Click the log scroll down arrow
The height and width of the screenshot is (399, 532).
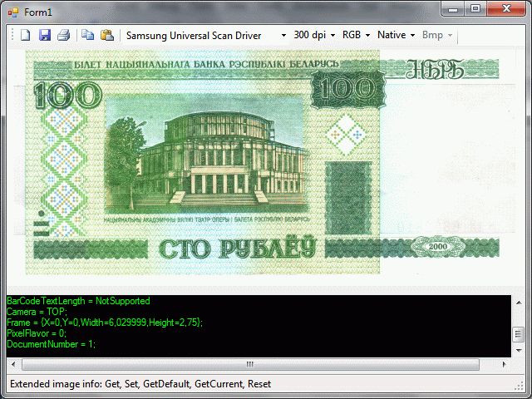[519, 351]
